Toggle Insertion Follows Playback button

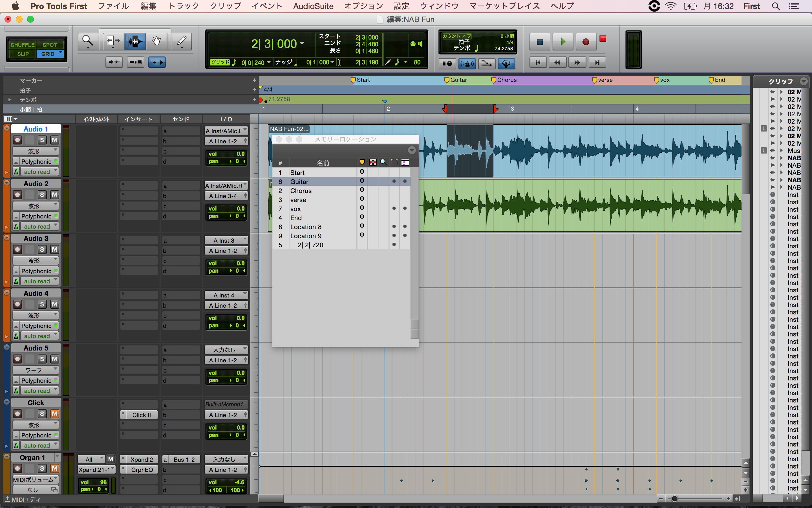(x=157, y=62)
